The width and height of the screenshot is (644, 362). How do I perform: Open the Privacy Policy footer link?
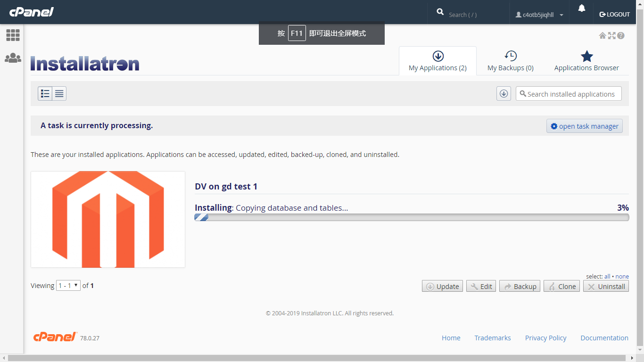(x=545, y=338)
